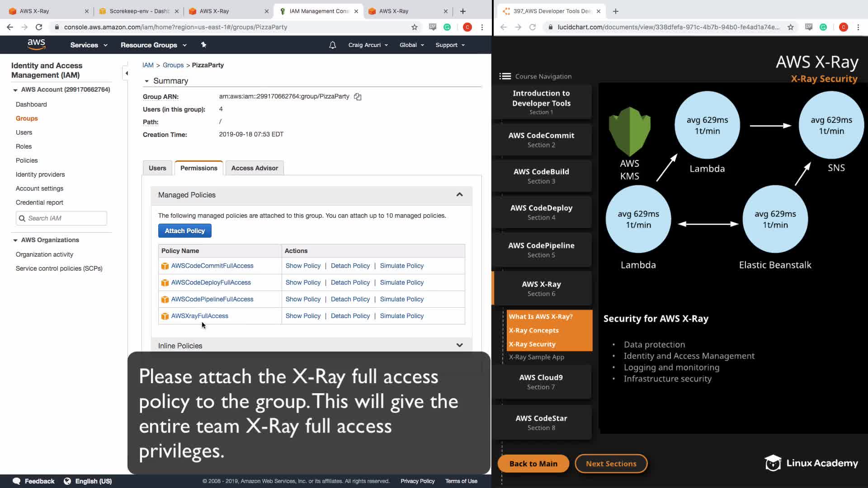
Task: Collapse the IAM side navigation panel
Action: click(x=126, y=73)
